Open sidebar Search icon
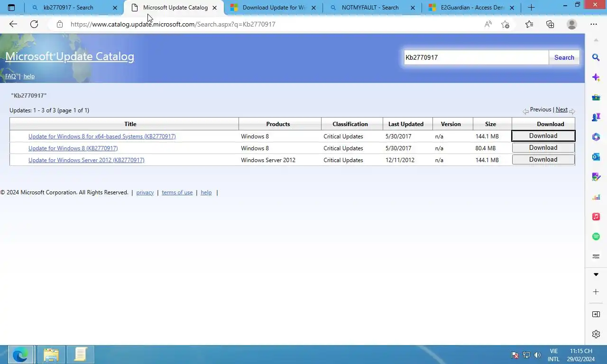607x364 pixels. point(596,57)
